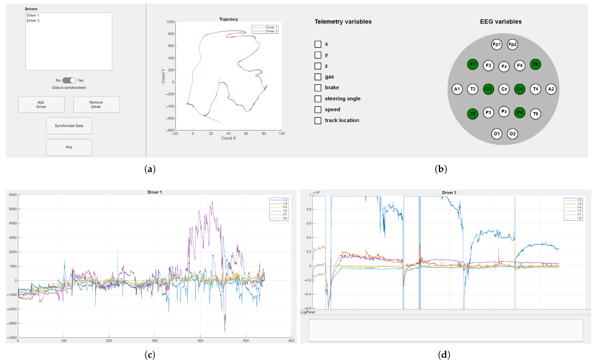Check the z telemetry variable
The width and height of the screenshot is (596, 364).
tap(318, 66)
